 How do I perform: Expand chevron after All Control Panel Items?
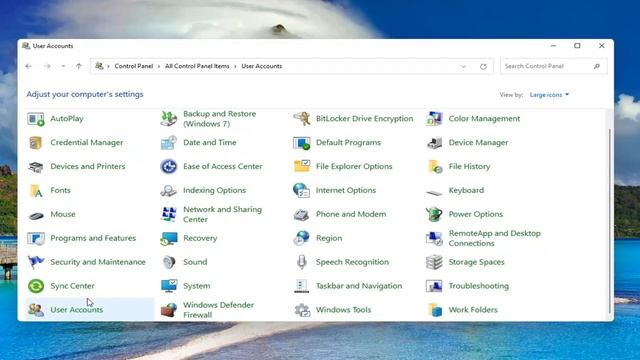(235, 66)
